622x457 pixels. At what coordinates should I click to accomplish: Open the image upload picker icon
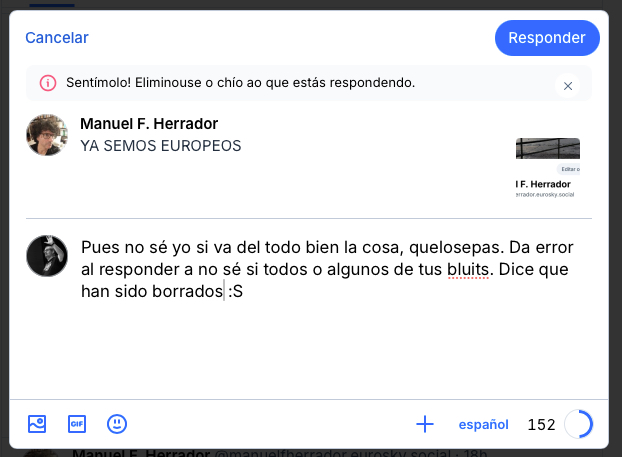click(37, 424)
